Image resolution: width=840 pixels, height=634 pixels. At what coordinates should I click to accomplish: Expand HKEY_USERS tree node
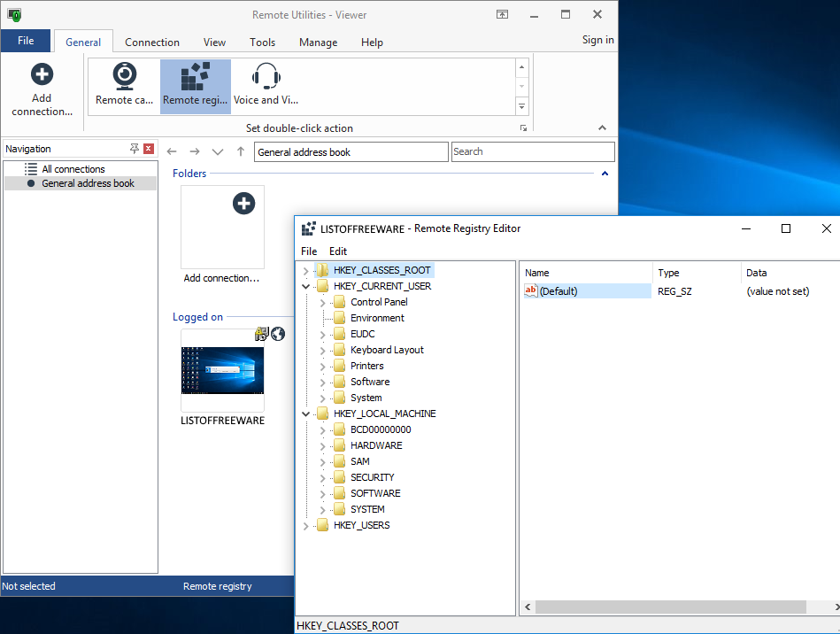[x=306, y=526]
